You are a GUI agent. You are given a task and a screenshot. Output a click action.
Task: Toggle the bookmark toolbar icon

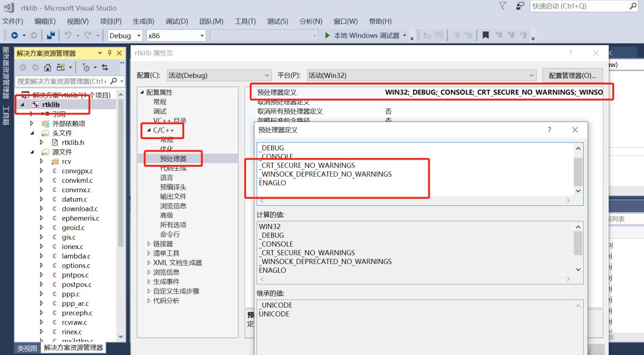(486, 35)
